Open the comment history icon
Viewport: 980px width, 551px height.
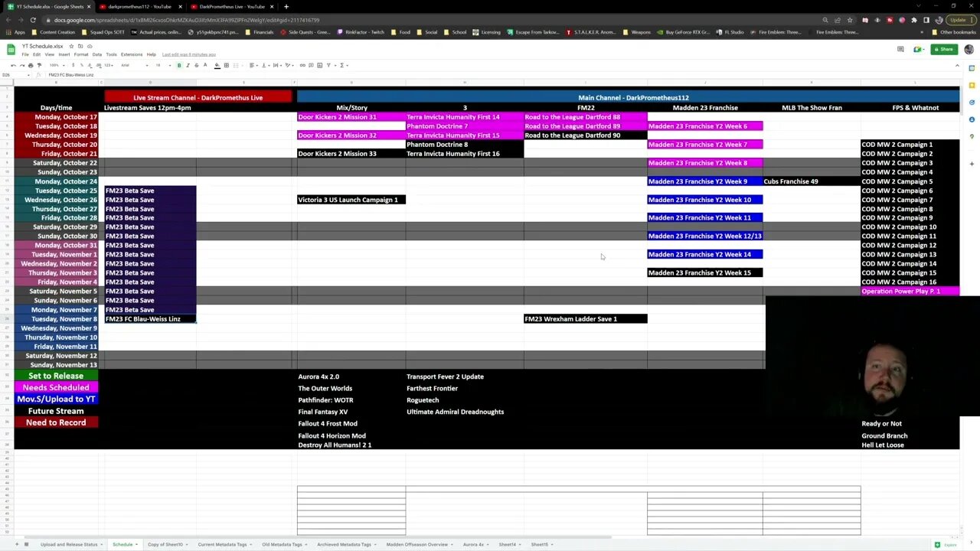[x=900, y=49]
